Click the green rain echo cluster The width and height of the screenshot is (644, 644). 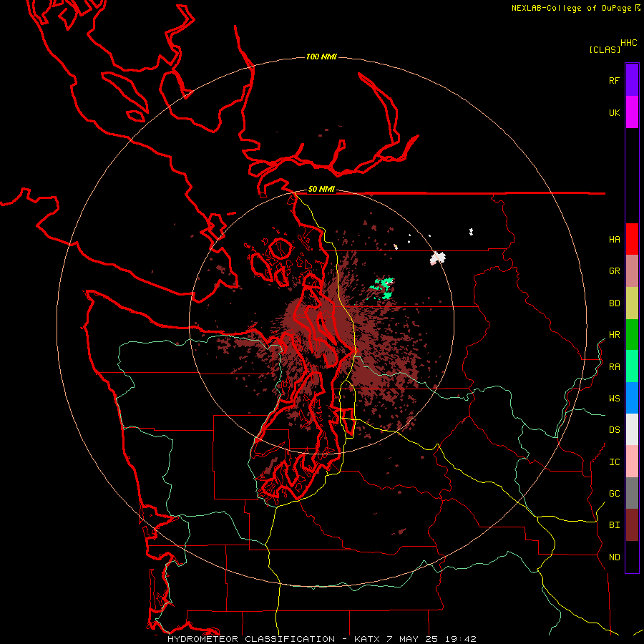click(x=384, y=287)
